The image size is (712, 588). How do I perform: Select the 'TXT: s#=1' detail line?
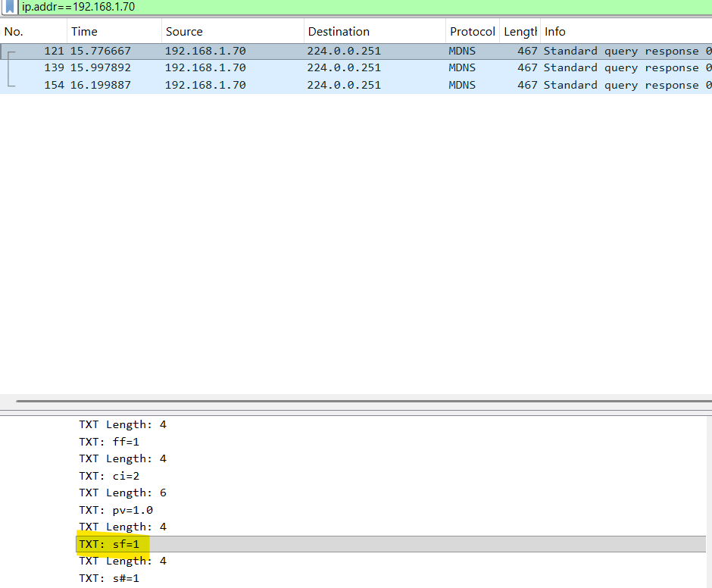(109, 578)
